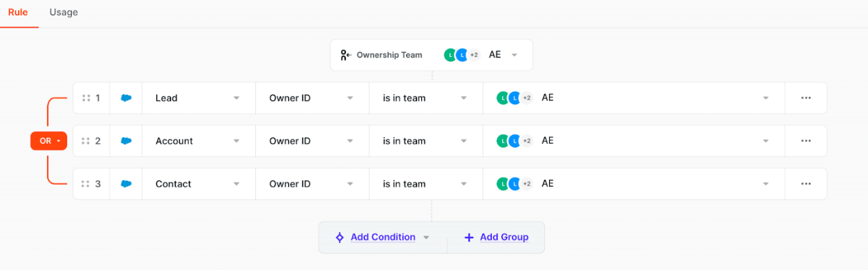Click the Salesforce cloud icon in row 1
This screenshot has height=270, width=868.
[x=126, y=98]
